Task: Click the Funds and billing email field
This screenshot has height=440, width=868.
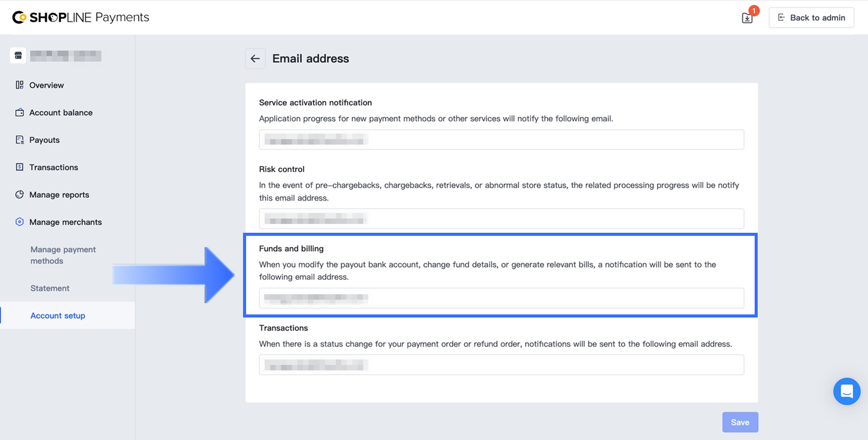Action: pyautogui.click(x=501, y=298)
